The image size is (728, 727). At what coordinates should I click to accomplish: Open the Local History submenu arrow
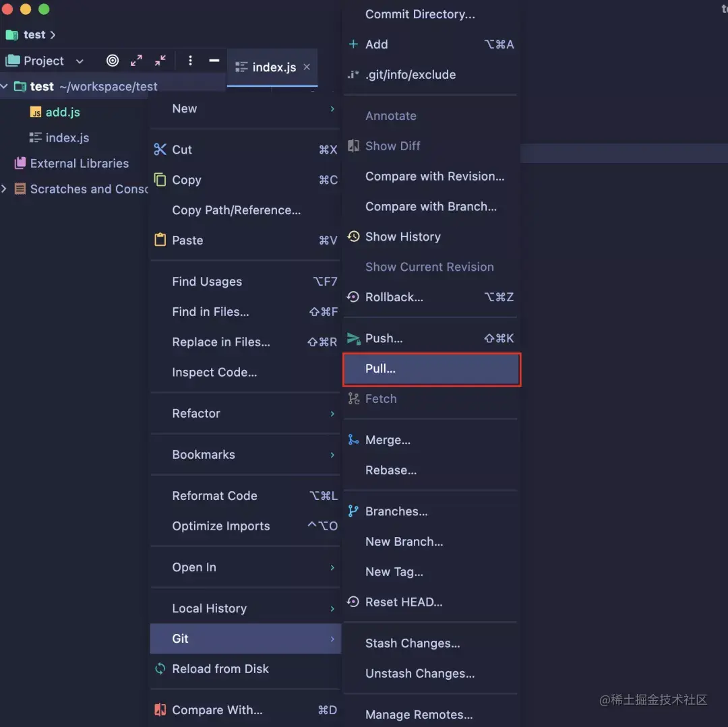pos(332,608)
